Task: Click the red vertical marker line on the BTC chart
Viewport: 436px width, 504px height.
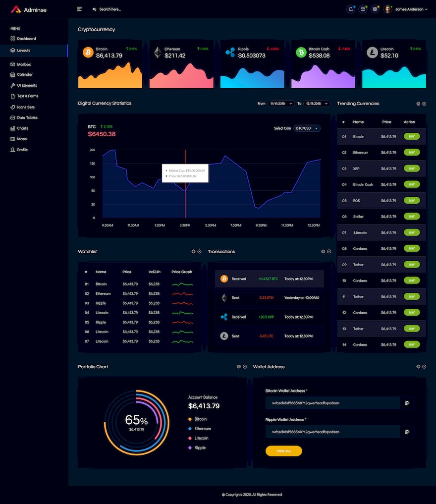Action: pos(185,183)
